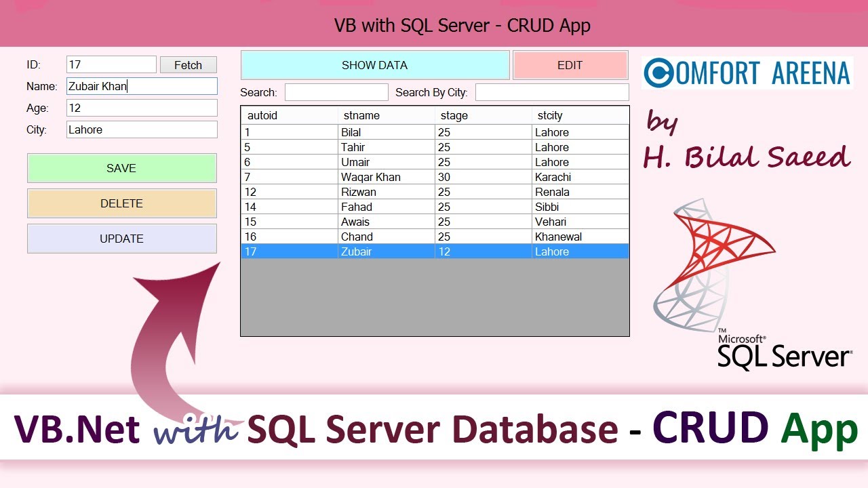Focus the City text field
The height and width of the screenshot is (488, 868).
[142, 129]
